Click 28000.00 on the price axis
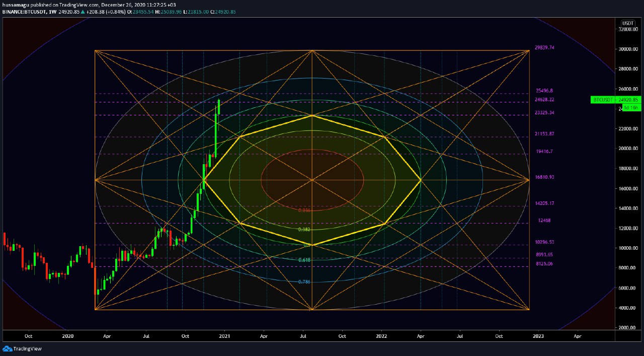 point(629,69)
